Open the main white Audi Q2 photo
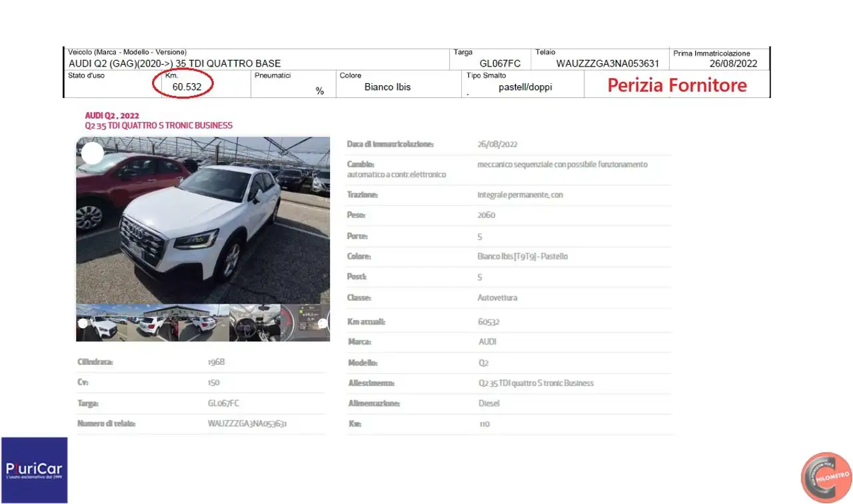 click(203, 220)
